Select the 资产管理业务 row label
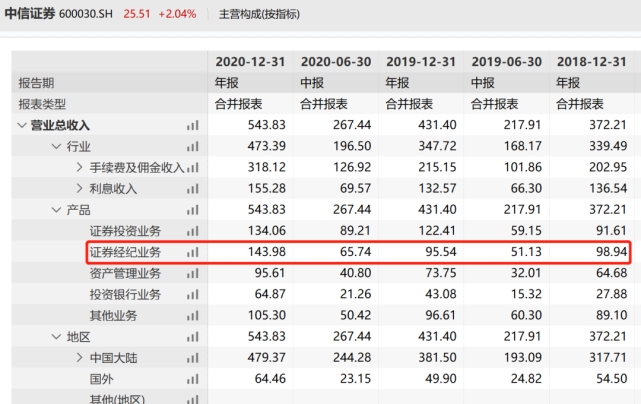 click(x=126, y=274)
